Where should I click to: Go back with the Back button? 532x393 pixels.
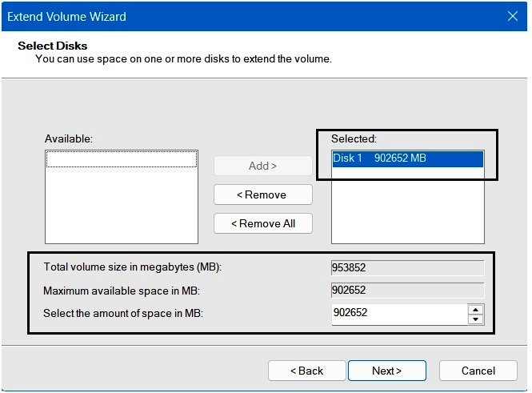[x=306, y=371]
